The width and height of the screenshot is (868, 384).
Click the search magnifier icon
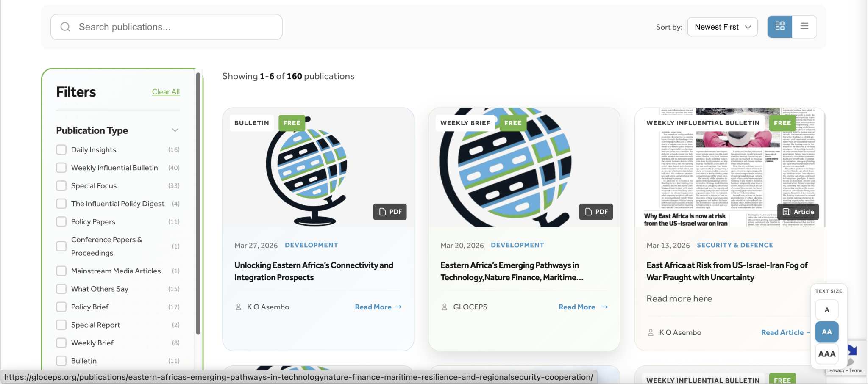tap(65, 27)
